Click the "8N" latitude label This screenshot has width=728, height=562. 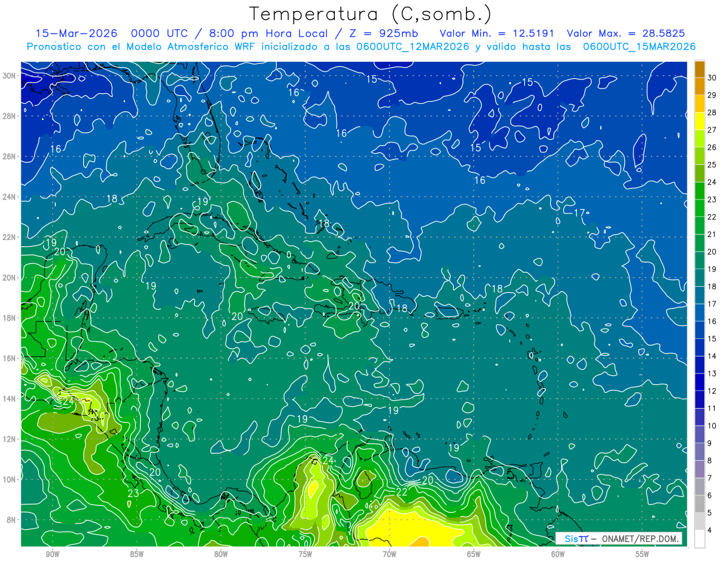12,520
